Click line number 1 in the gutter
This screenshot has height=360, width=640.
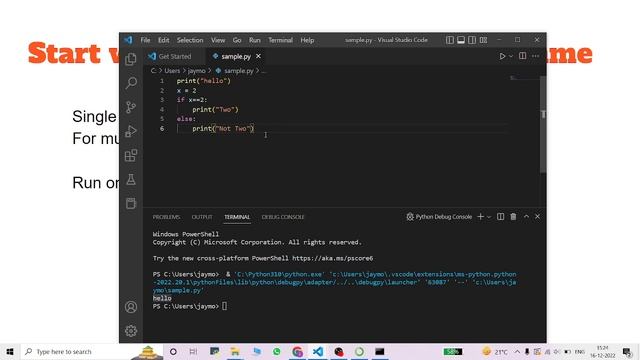[x=162, y=81]
